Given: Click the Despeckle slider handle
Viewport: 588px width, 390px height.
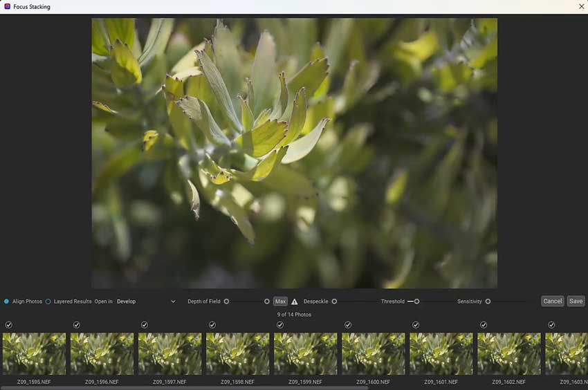Looking at the screenshot, I should click(334, 301).
